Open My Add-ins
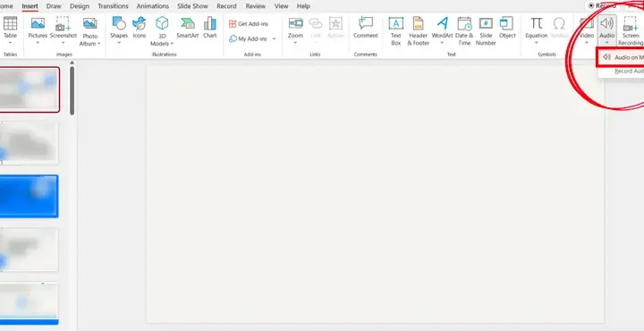Screen dimensions: 644x331 [x=248, y=38]
